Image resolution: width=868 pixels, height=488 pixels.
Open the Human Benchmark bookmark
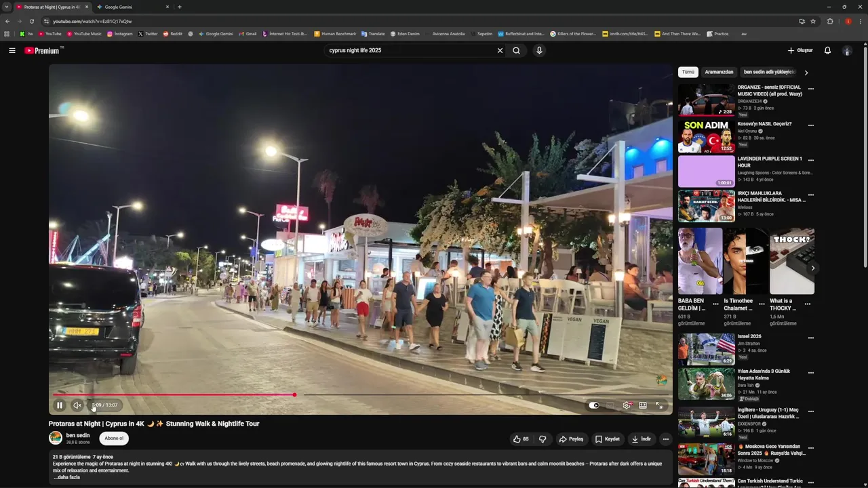pos(335,33)
